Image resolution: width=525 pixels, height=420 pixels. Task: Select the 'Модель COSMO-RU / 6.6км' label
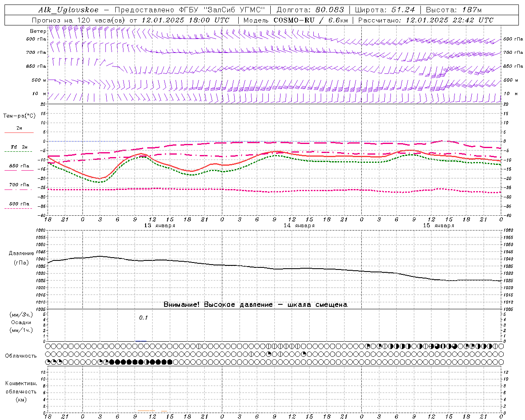[295, 20]
